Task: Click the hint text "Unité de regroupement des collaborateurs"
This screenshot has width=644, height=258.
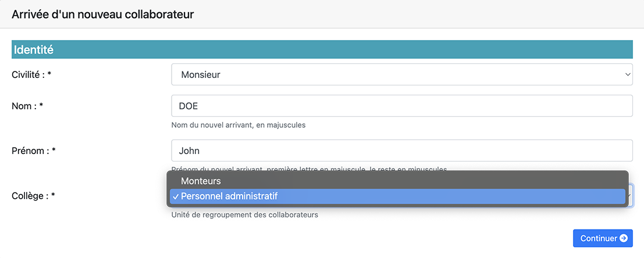Action: pos(244,215)
